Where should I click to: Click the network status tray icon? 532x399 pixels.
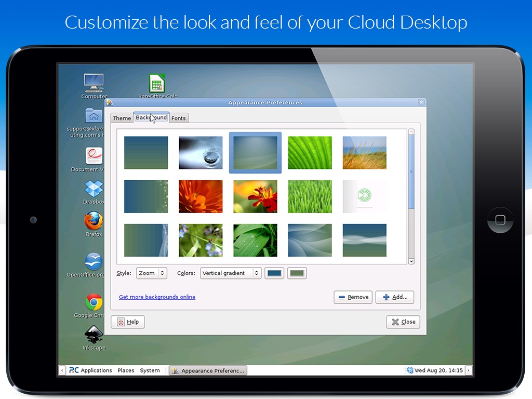(x=410, y=370)
